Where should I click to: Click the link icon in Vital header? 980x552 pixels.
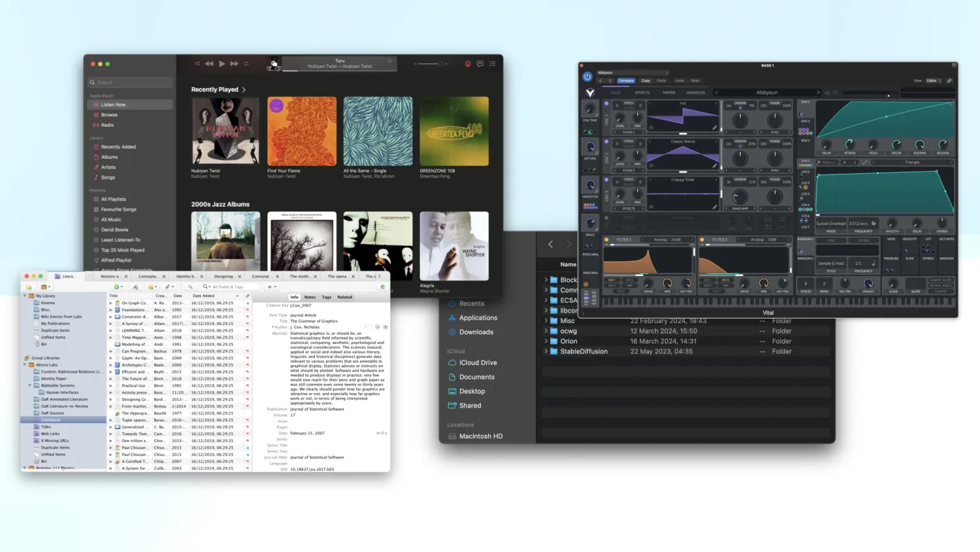point(949,81)
